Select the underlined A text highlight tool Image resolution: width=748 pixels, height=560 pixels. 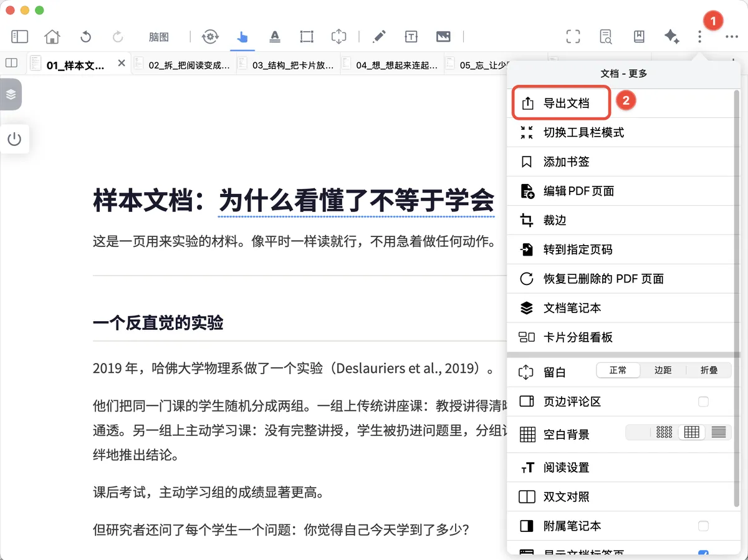(275, 37)
